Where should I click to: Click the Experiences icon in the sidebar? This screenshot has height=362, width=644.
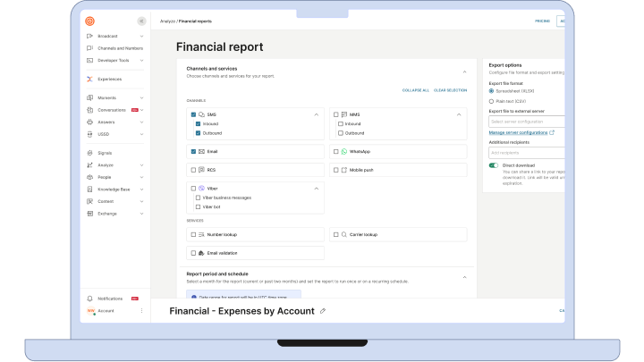(89, 79)
